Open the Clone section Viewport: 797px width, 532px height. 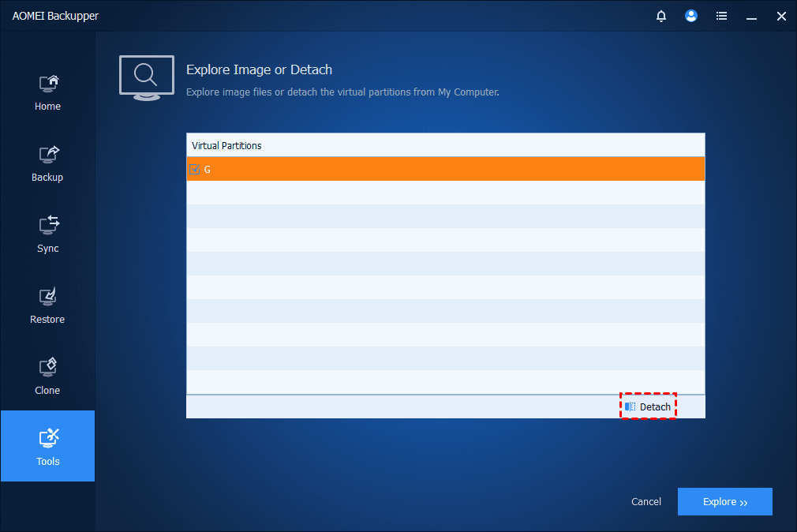coord(47,377)
